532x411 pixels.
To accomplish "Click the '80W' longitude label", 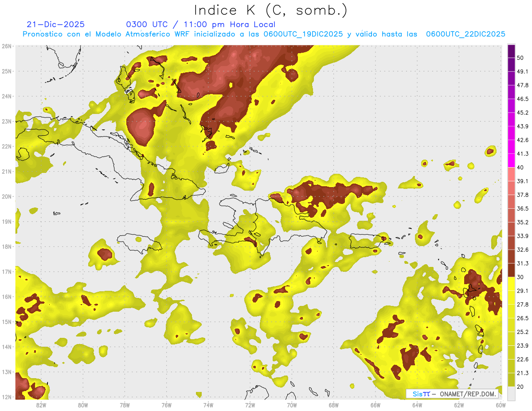I will [83, 405].
